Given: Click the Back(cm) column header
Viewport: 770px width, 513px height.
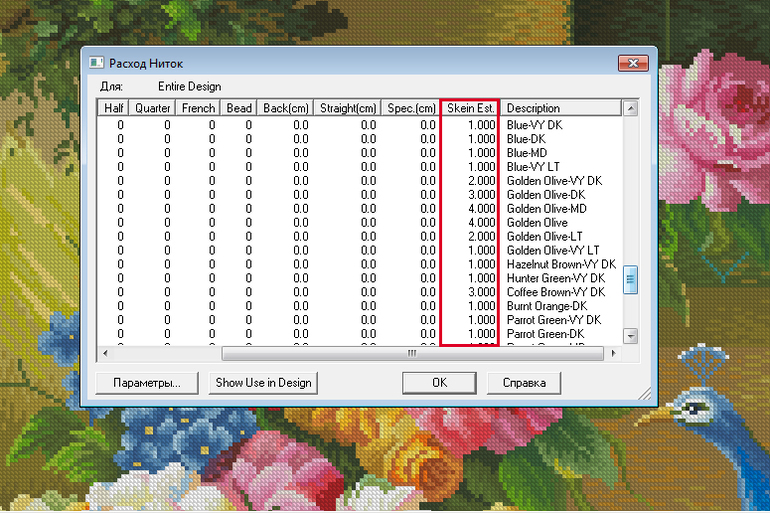Looking at the screenshot, I should click(283, 108).
